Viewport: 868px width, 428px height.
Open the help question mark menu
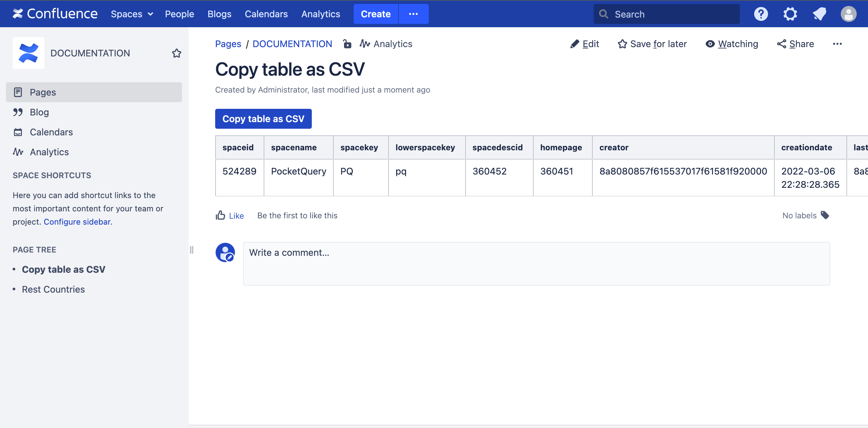(760, 14)
